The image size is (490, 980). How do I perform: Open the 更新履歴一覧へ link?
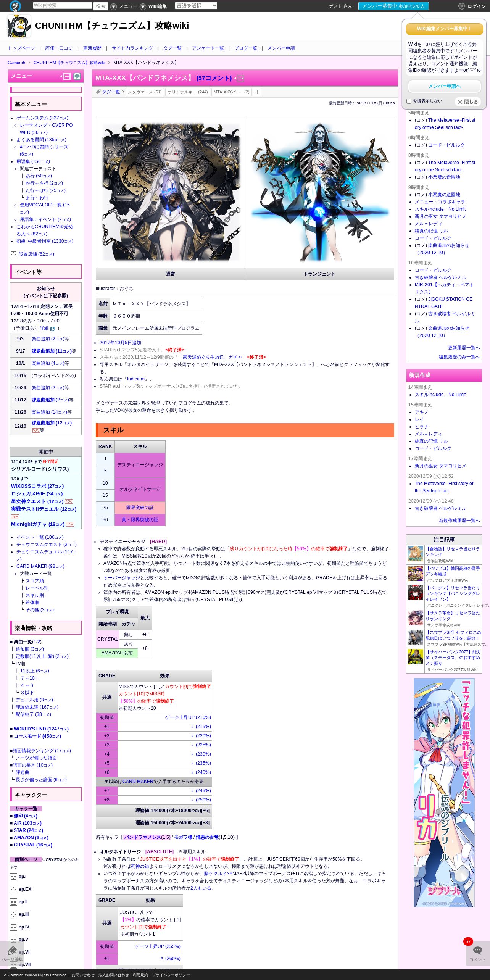464,348
